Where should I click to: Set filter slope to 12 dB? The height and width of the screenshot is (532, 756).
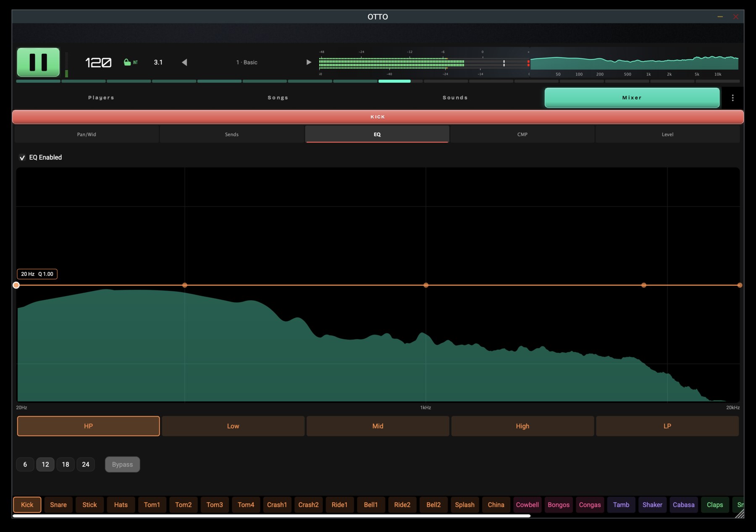pos(45,464)
